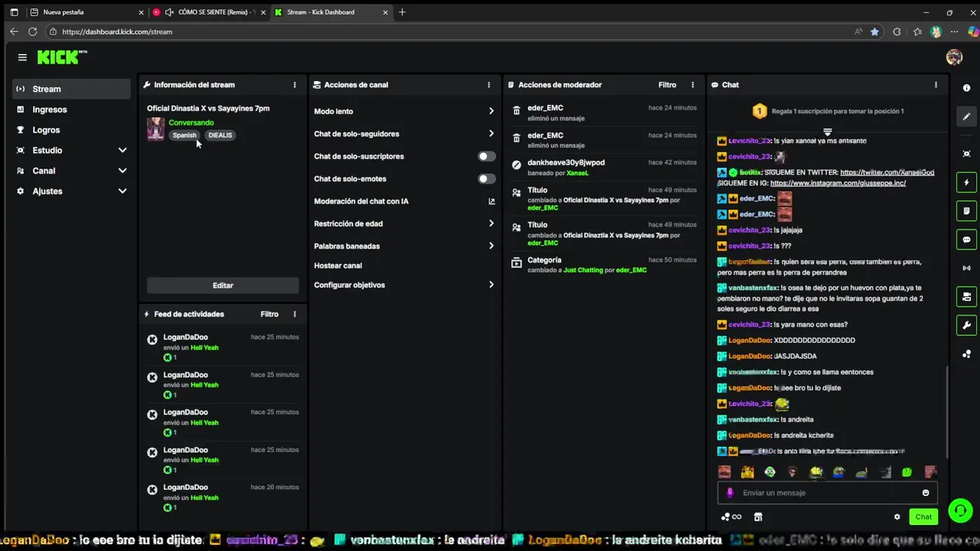Image resolution: width=980 pixels, height=551 pixels.
Task: Open the instagram.com link in chat
Action: (x=838, y=184)
